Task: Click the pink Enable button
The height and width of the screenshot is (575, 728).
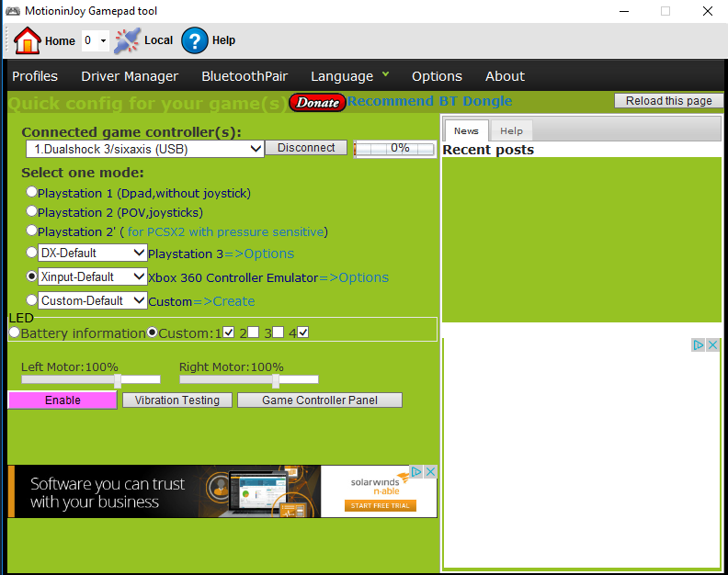Action: [63, 400]
